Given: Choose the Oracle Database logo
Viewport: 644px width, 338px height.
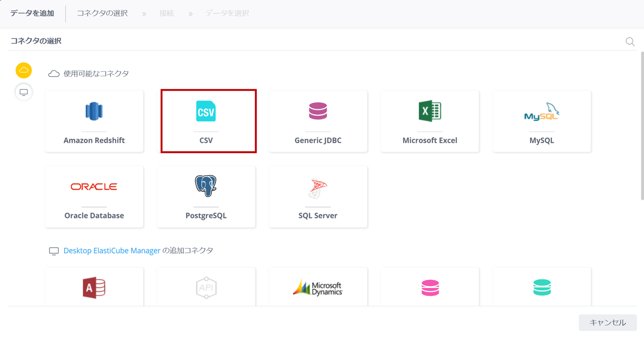Looking at the screenshot, I should (94, 186).
